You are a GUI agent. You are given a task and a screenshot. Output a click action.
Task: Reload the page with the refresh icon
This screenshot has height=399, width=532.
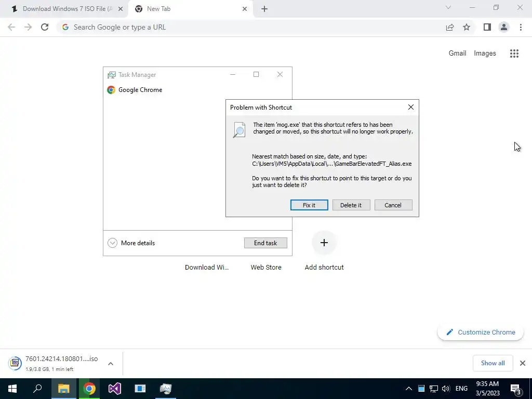pos(45,27)
